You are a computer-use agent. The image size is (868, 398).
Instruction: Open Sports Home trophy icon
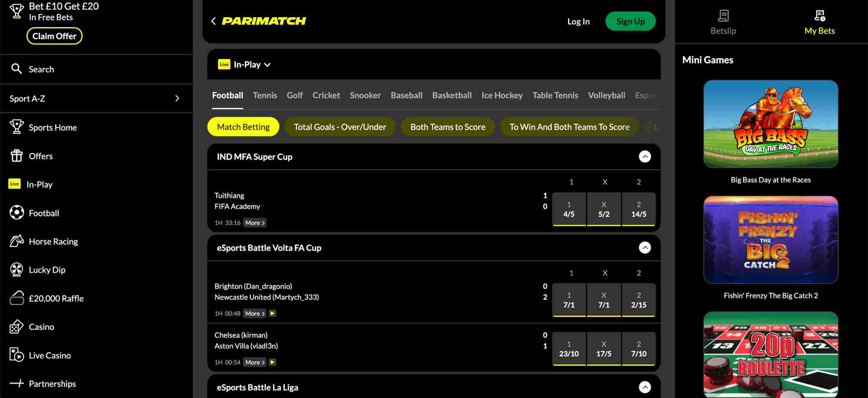16,127
